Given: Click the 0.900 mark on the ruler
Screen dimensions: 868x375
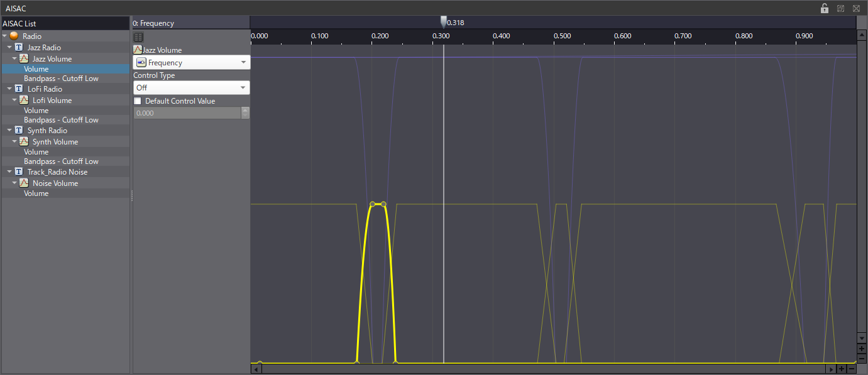Looking at the screenshot, I should point(805,36).
